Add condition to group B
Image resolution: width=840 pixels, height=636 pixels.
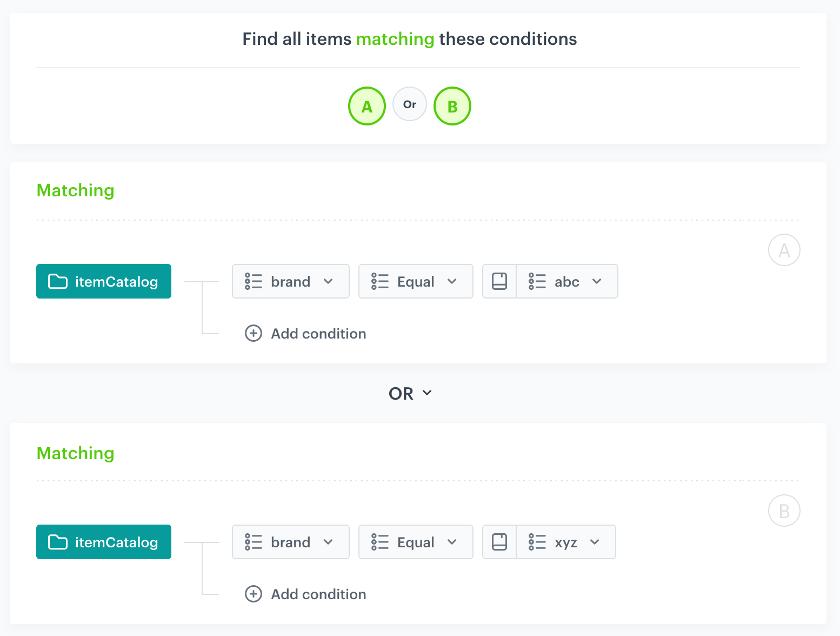point(318,594)
